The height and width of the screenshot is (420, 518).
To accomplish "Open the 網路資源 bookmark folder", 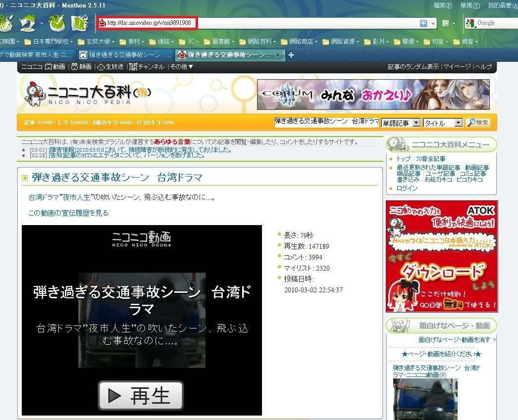I will point(341,42).
